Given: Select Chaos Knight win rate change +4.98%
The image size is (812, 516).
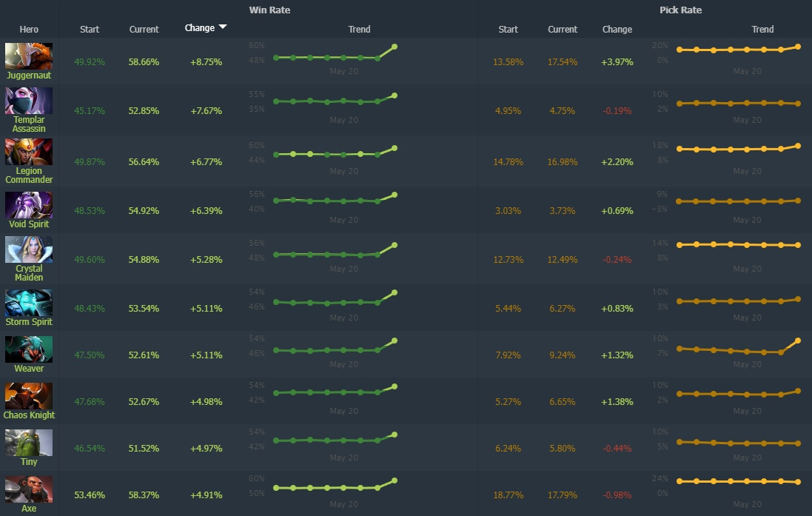Looking at the screenshot, I should pyautogui.click(x=206, y=401).
